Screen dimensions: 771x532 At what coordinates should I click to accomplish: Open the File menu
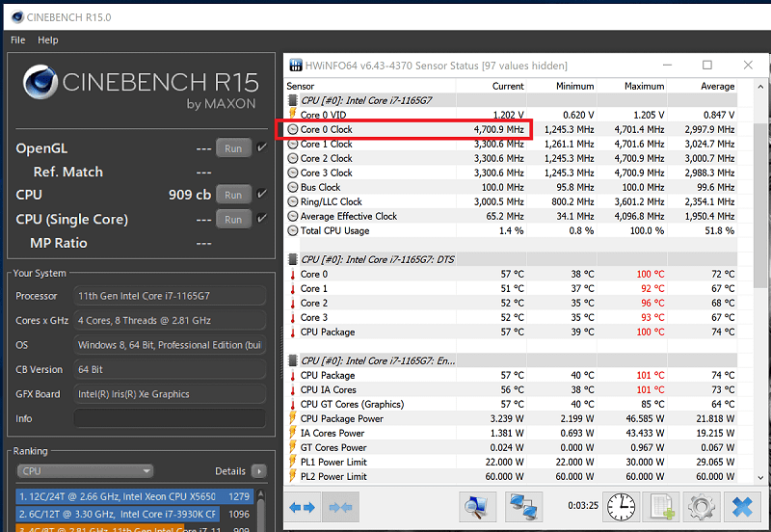tap(17, 40)
